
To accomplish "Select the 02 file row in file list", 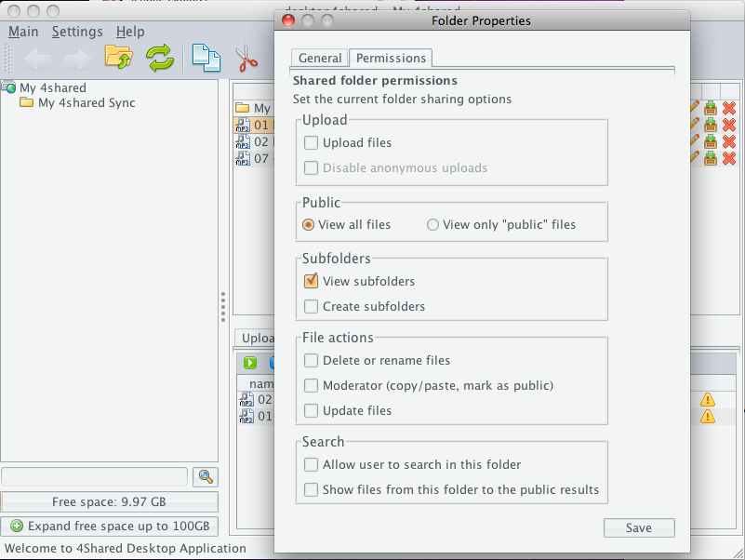I will click(x=254, y=141).
